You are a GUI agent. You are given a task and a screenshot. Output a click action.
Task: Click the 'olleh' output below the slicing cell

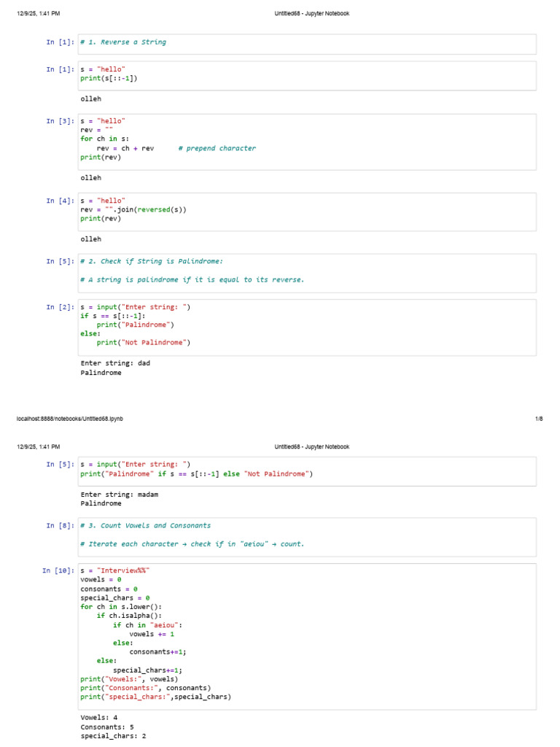pyautogui.click(x=90, y=98)
